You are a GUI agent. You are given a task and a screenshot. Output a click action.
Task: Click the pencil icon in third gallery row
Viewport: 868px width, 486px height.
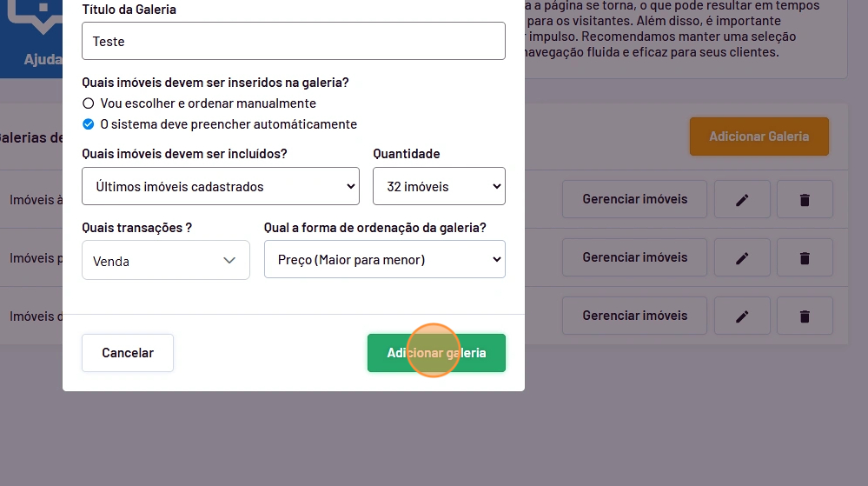pos(742,316)
